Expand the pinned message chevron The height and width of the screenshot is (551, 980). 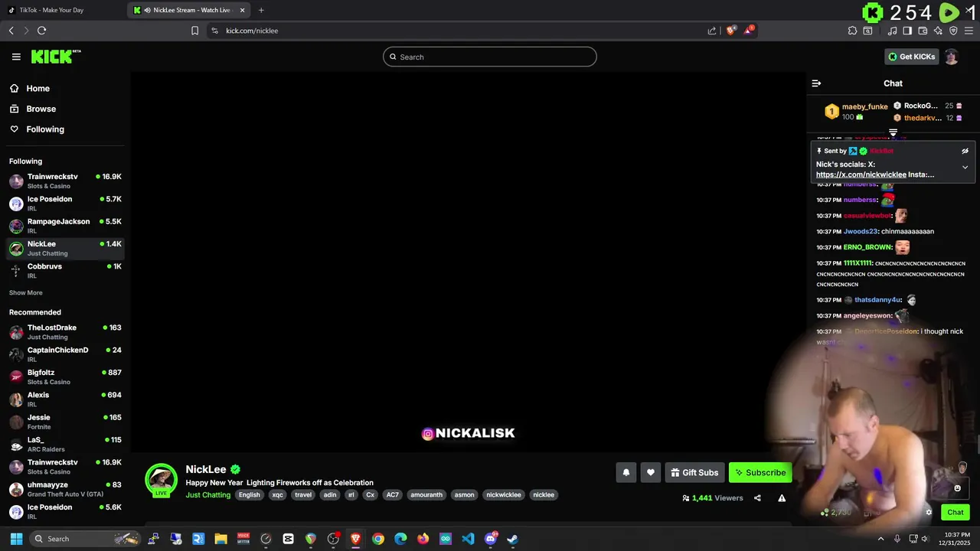965,168
